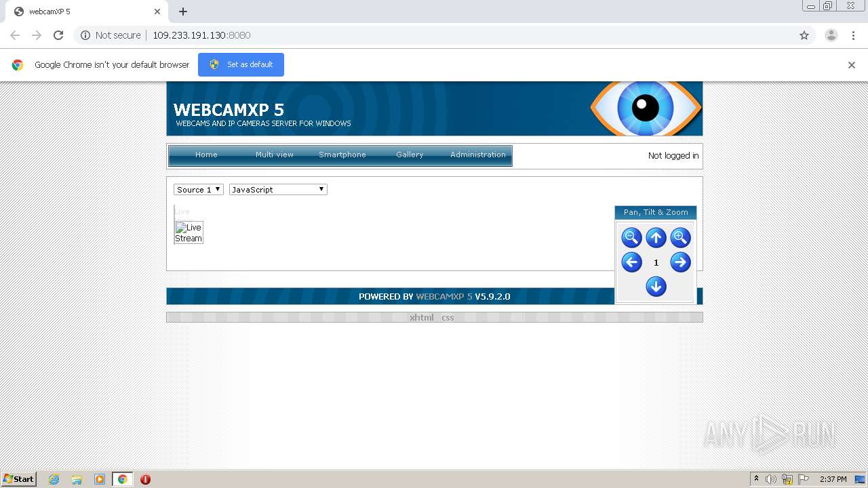Click the 2:37 PM clock

[x=833, y=479]
